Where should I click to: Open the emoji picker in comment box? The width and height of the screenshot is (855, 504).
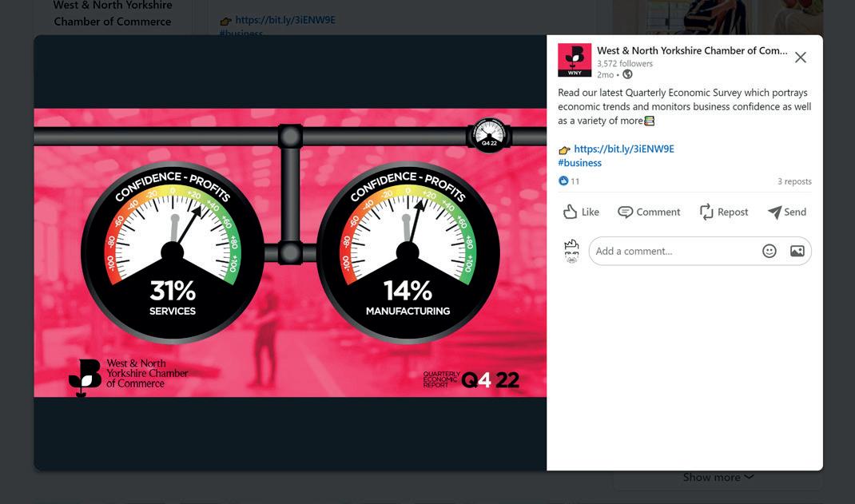click(x=769, y=251)
